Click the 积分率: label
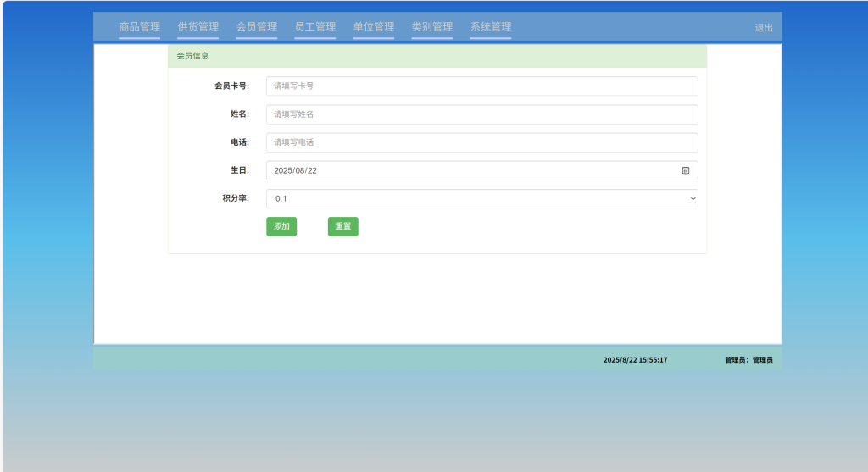The width and height of the screenshot is (868, 472). click(236, 198)
